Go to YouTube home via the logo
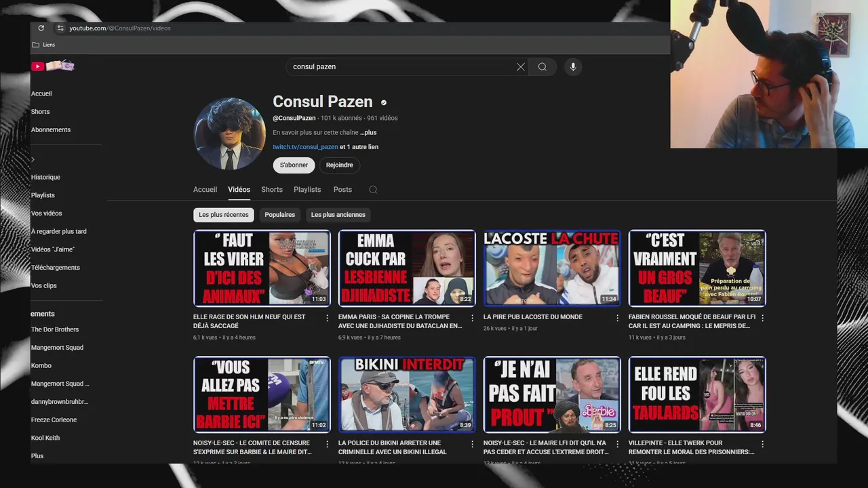Image resolution: width=868 pixels, height=488 pixels. point(52,66)
